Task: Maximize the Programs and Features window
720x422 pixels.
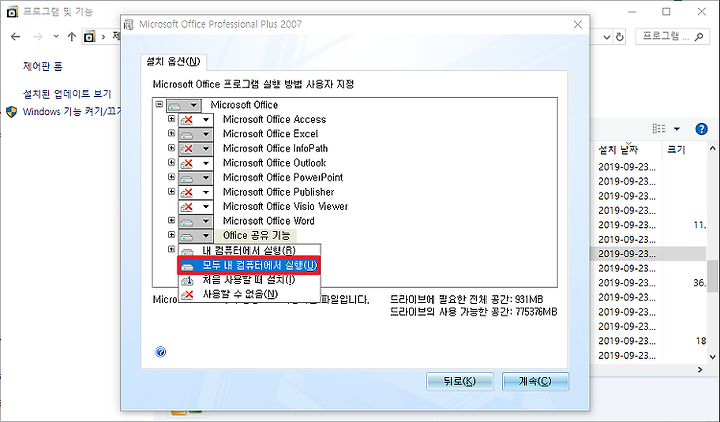Action: tap(666, 12)
